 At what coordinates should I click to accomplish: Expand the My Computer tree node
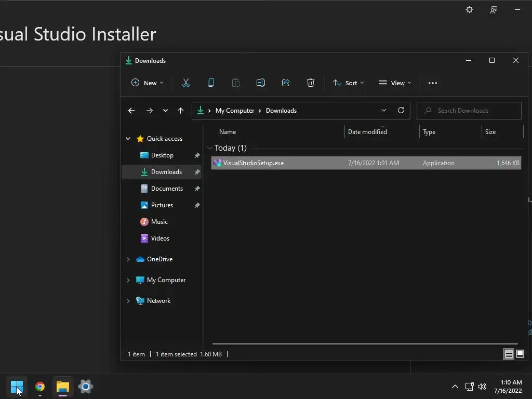click(x=128, y=280)
